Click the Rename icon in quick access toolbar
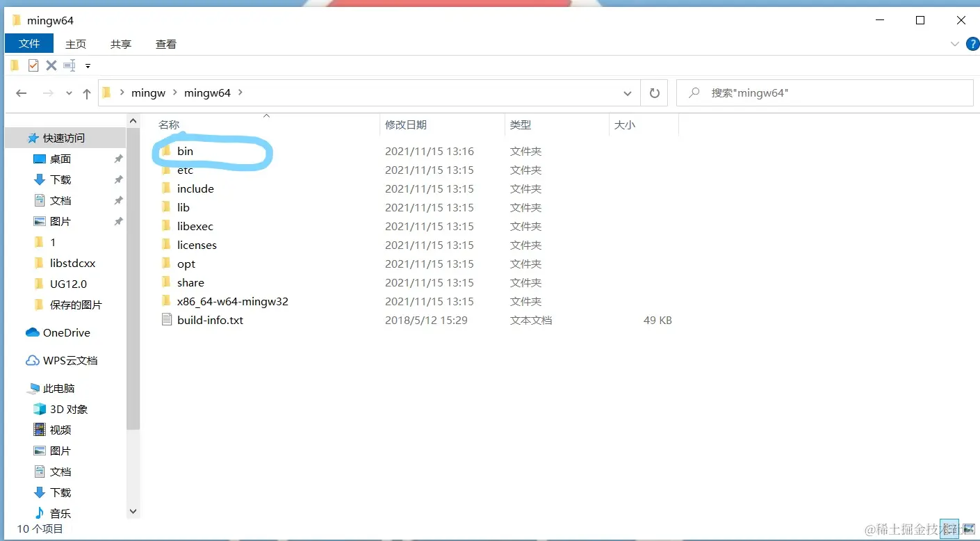The width and height of the screenshot is (980, 541). (x=70, y=65)
